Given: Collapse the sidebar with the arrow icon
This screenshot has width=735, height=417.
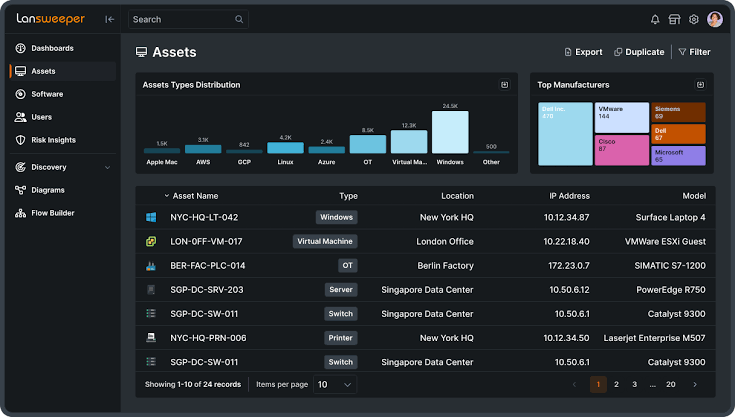Looking at the screenshot, I should (109, 19).
